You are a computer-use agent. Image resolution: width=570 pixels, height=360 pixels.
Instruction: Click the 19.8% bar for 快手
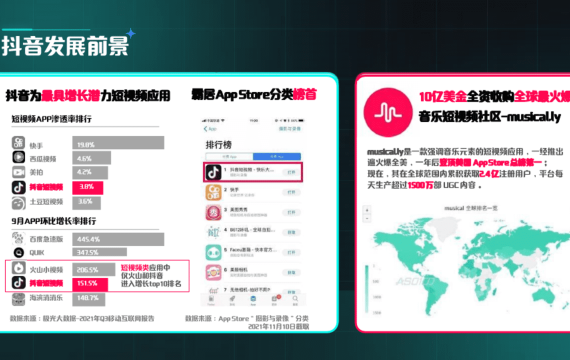click(118, 143)
